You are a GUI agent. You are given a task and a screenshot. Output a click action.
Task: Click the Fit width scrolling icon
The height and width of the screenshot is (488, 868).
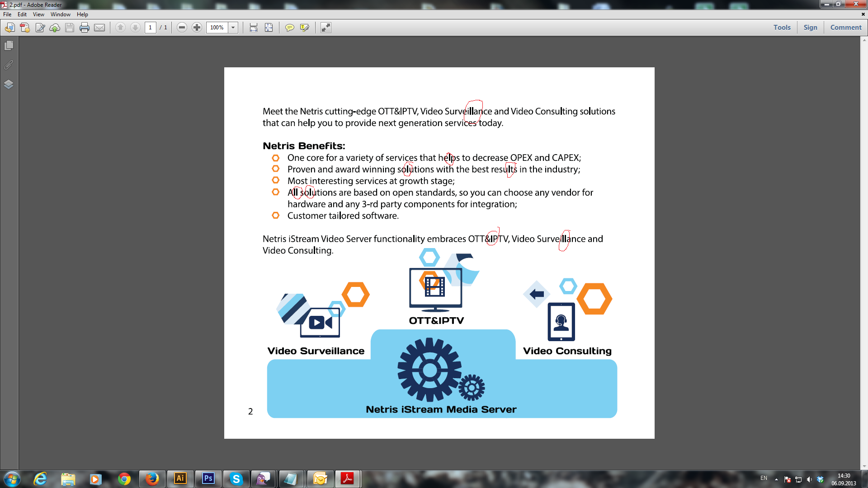254,28
